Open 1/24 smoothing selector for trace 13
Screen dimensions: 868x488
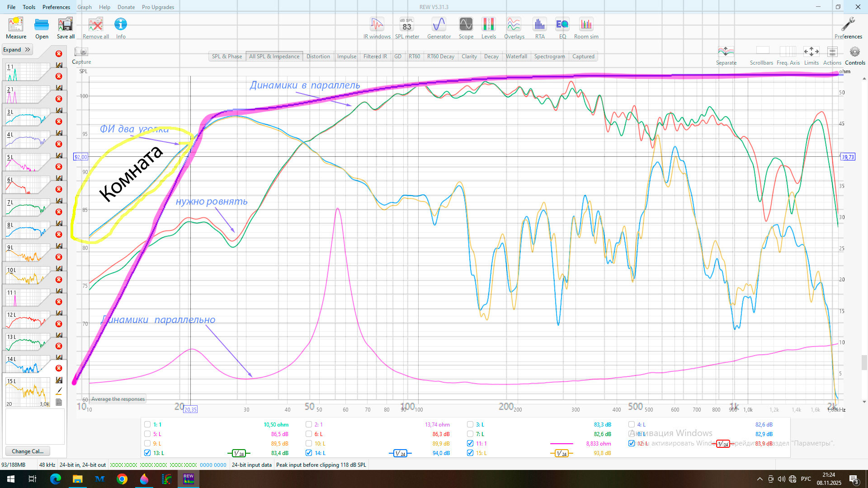238,453
